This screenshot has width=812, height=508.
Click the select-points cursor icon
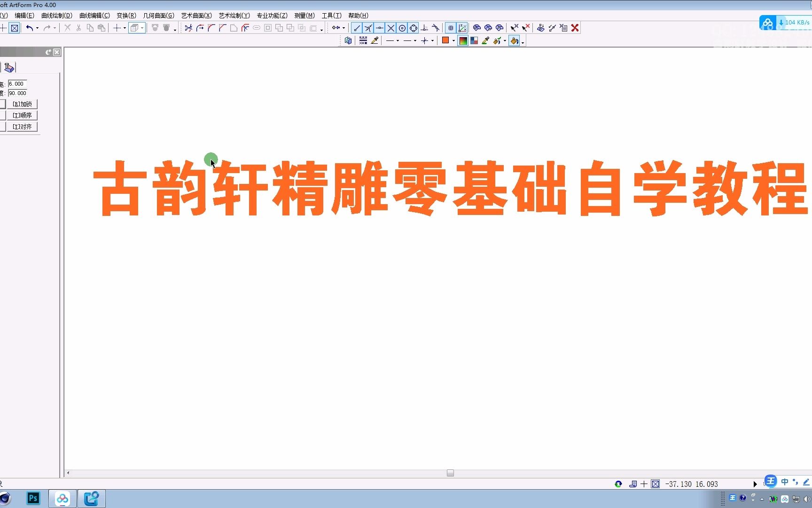pyautogui.click(x=515, y=28)
